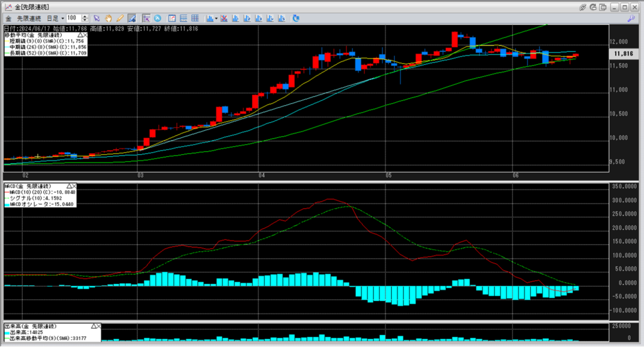This screenshot has width=644, height=347.
Task: Expand the chart type dropdown arrow
Action: (216, 18)
